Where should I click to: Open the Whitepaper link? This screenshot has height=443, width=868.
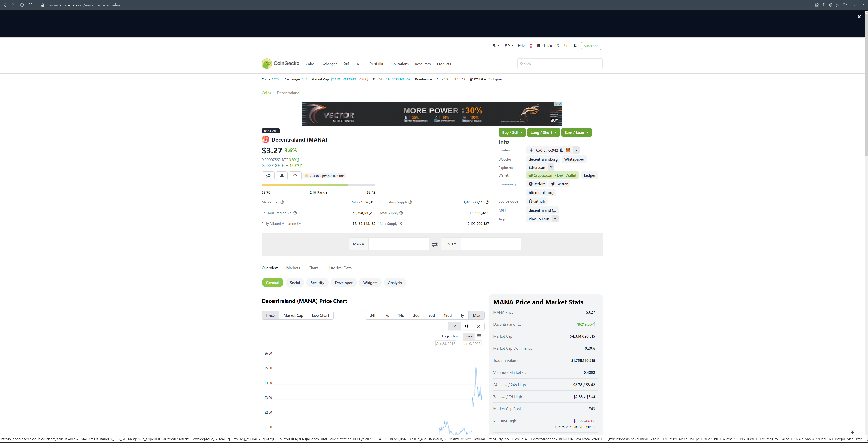[574, 159]
